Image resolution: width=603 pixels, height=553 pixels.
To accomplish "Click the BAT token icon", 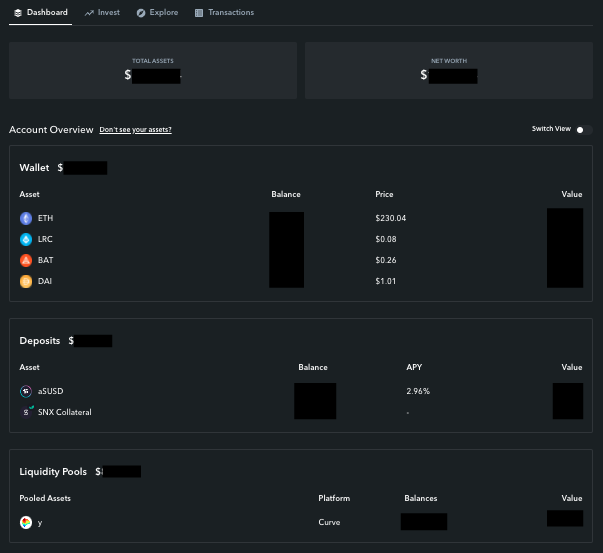I will coord(26,260).
